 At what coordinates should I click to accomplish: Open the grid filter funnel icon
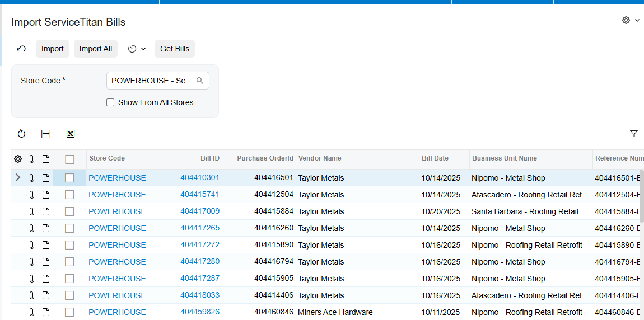(633, 134)
